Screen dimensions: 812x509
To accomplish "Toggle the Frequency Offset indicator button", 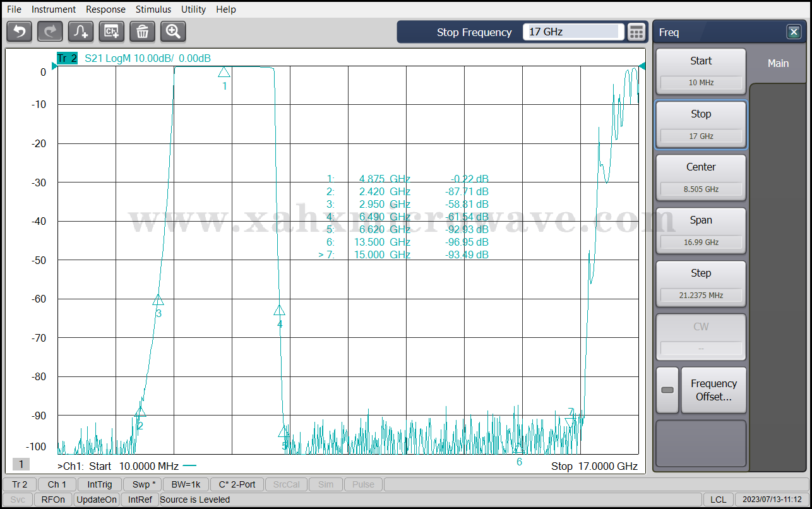I will pos(667,390).
